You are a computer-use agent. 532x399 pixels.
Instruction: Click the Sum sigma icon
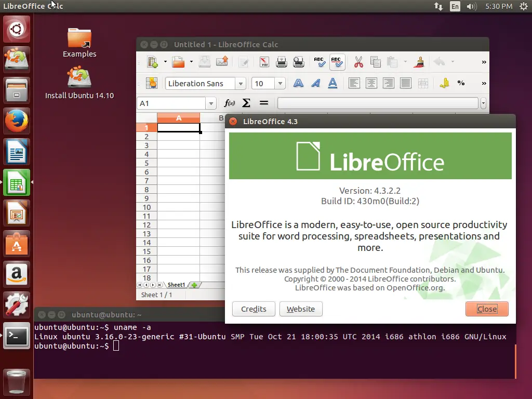246,103
